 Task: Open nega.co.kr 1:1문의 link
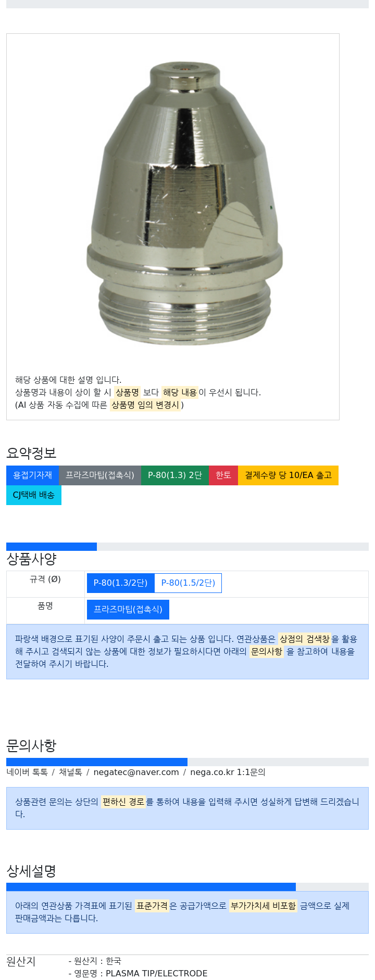(x=228, y=772)
